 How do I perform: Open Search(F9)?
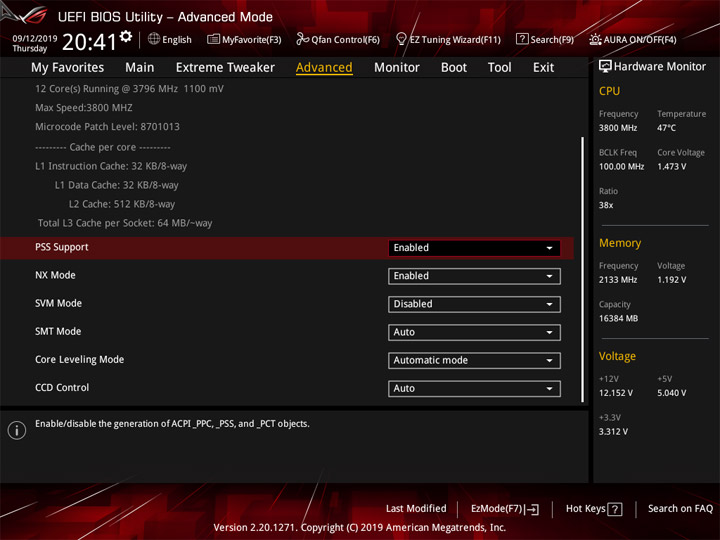pyautogui.click(x=545, y=39)
